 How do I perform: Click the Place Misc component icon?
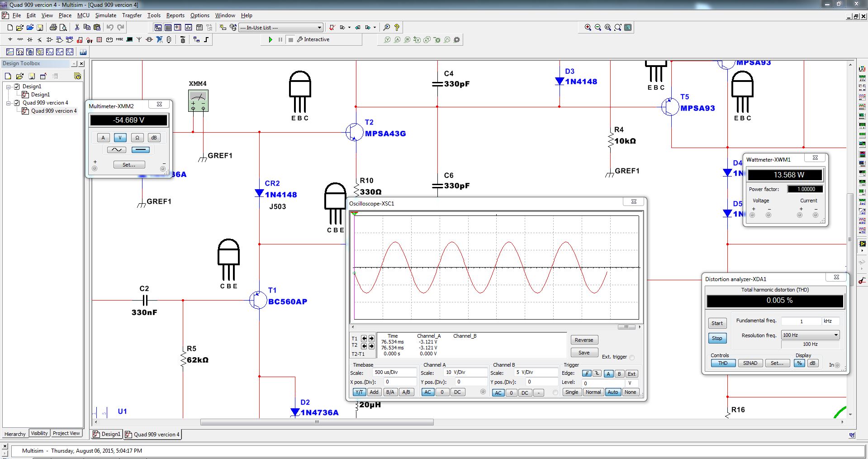click(119, 40)
